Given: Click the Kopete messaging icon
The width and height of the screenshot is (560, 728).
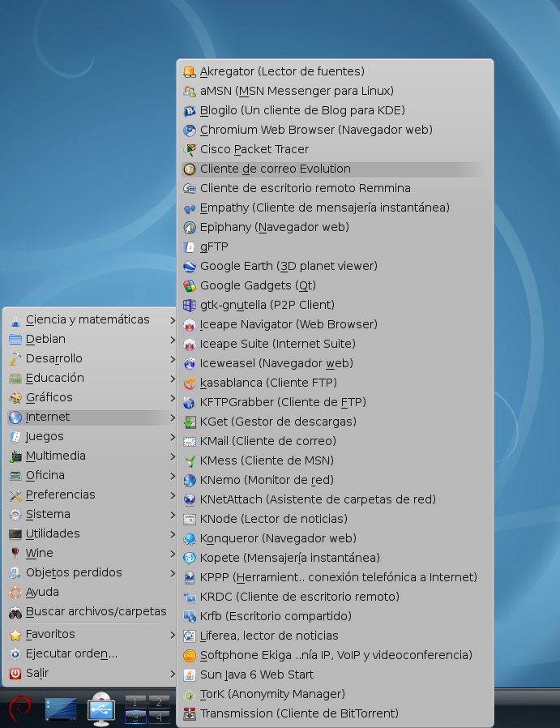Looking at the screenshot, I should (190, 558).
